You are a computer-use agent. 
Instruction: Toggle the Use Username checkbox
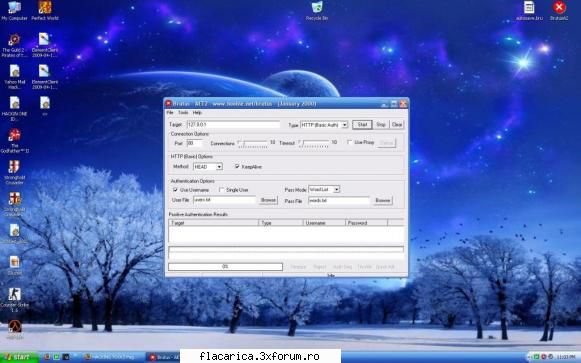pyautogui.click(x=175, y=190)
